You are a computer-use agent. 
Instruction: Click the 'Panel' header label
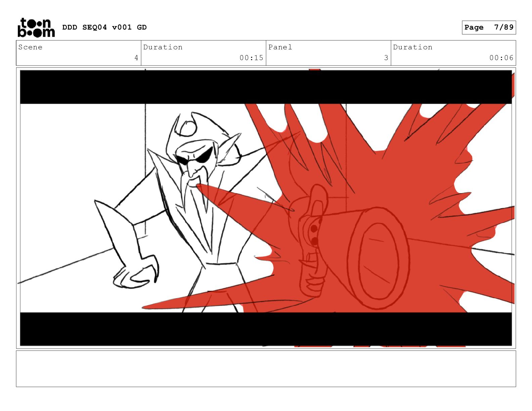[x=280, y=47]
